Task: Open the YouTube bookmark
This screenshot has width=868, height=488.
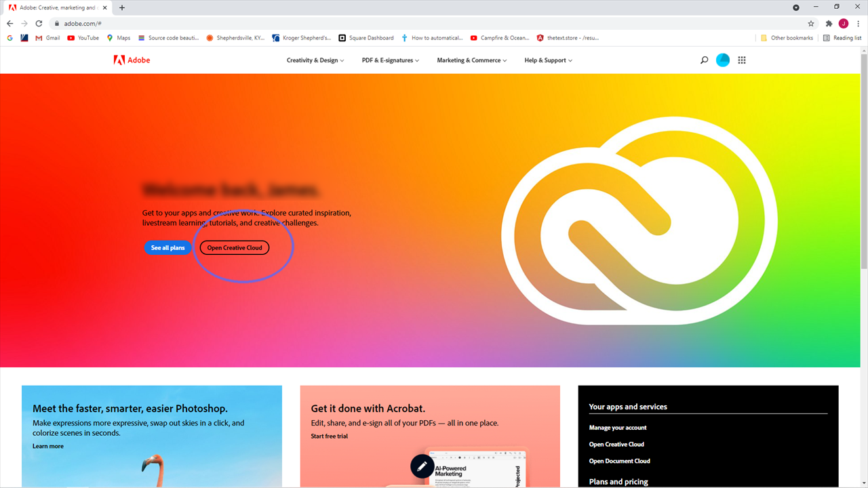Action: 83,38
